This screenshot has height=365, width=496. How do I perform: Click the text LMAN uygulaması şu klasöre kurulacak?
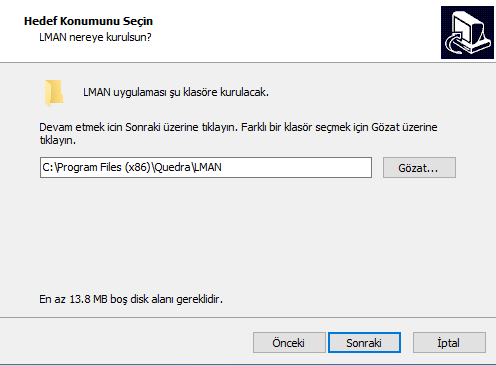click(176, 92)
